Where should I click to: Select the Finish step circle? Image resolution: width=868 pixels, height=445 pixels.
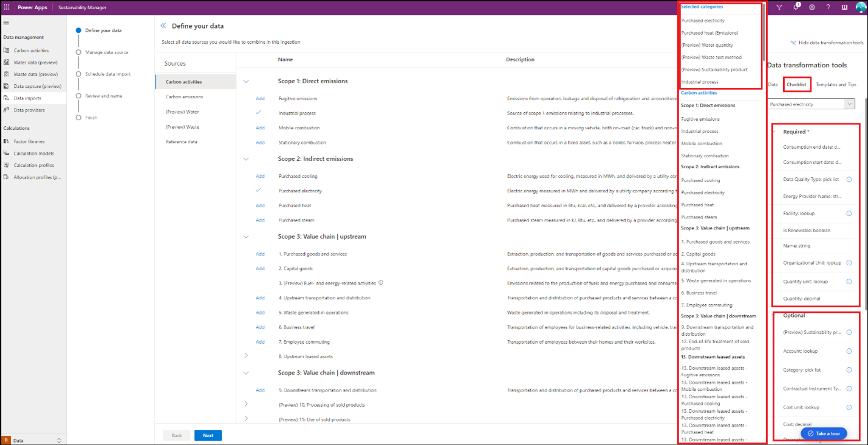pyautogui.click(x=78, y=118)
